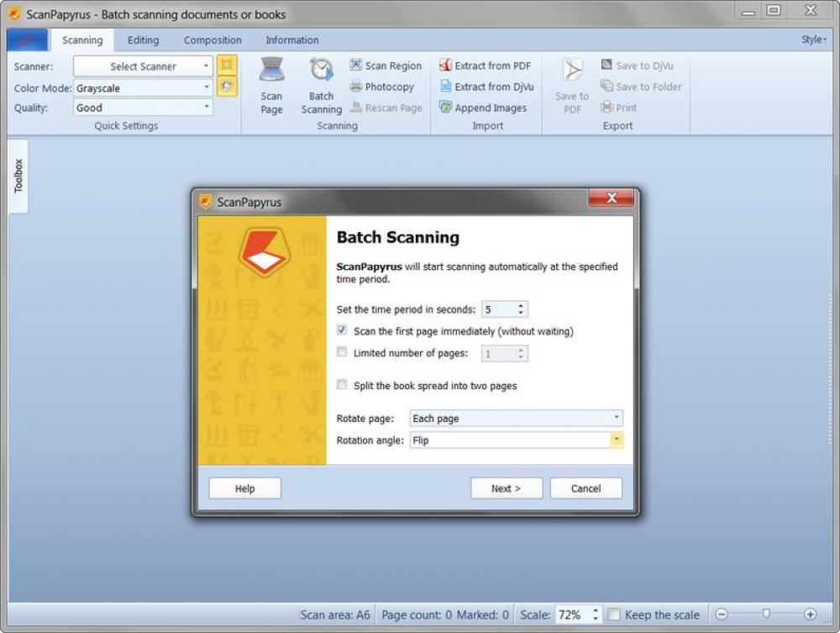
Task: Toggle Keep the scale checkbox
Action: point(614,615)
